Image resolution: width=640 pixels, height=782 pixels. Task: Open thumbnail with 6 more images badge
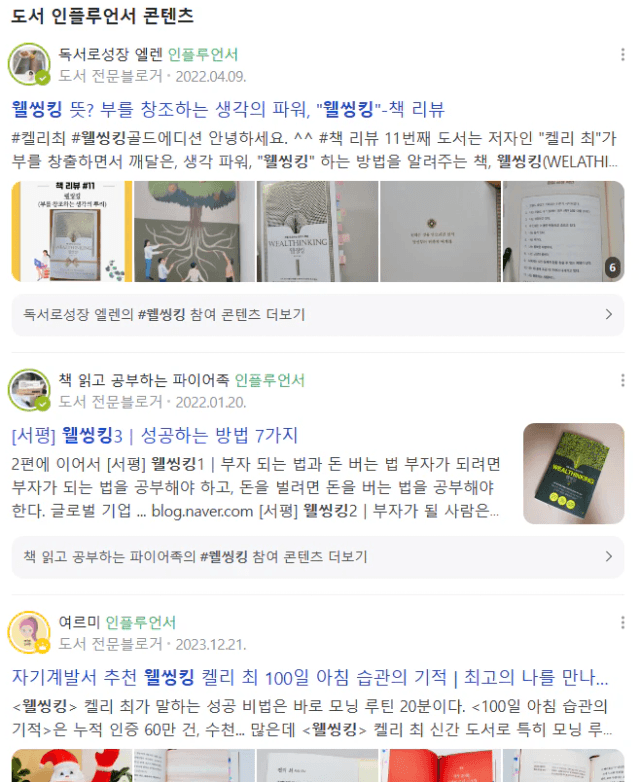coord(564,231)
